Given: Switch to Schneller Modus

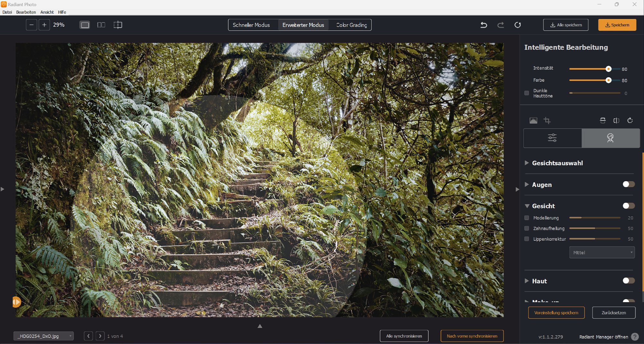Looking at the screenshot, I should coord(251,25).
